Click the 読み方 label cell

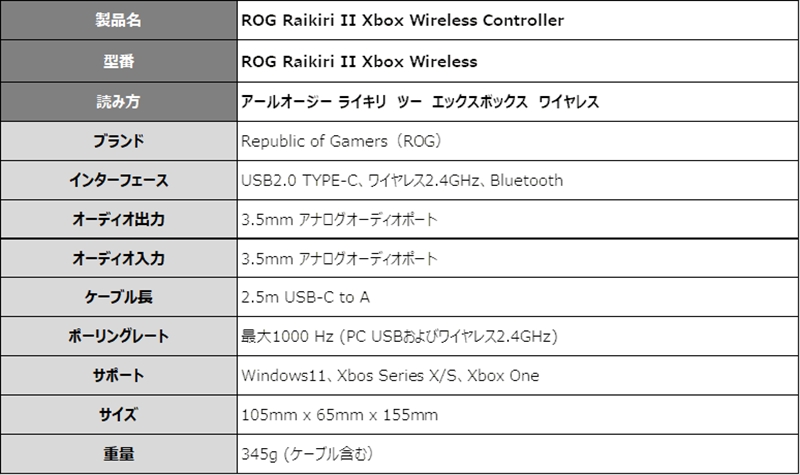(118, 102)
